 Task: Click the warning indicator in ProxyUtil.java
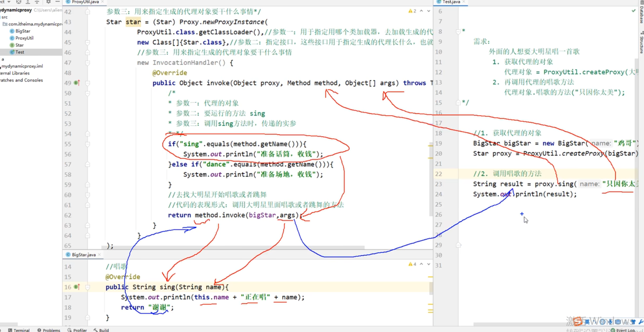coord(412,11)
